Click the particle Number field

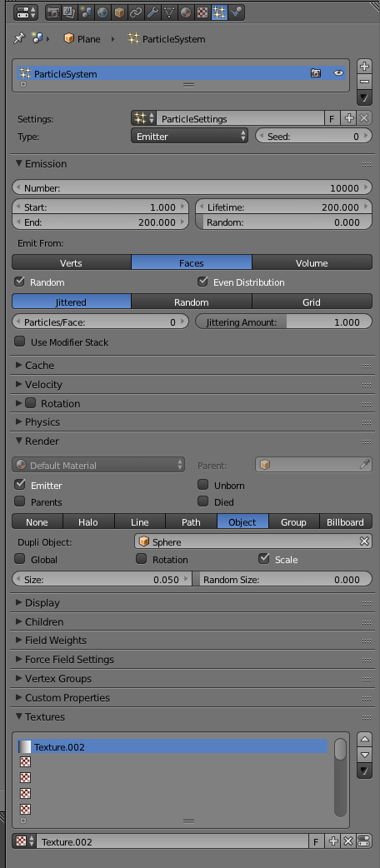(x=192, y=188)
